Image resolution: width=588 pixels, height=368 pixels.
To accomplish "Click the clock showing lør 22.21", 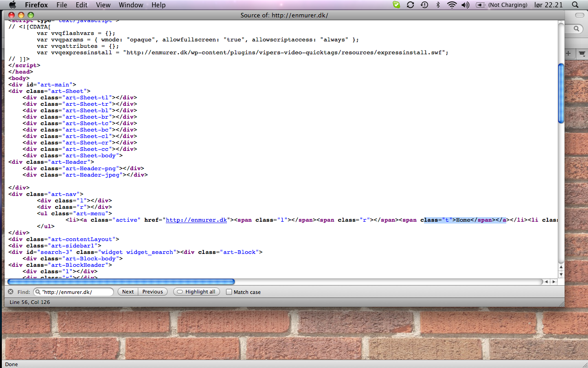I will click(x=548, y=5).
